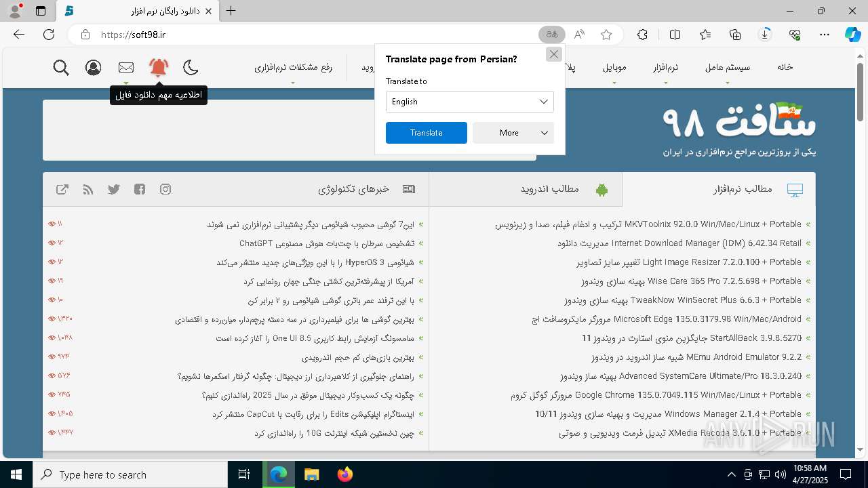Screen dimensions: 868x488
Task: Open StartAllBack 3.9.8.5270 link
Action: click(x=692, y=338)
